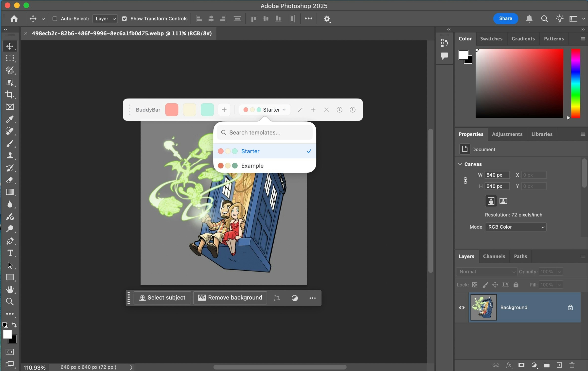Select the Clone Stamp tool
This screenshot has height=371, width=588.
(x=10, y=156)
